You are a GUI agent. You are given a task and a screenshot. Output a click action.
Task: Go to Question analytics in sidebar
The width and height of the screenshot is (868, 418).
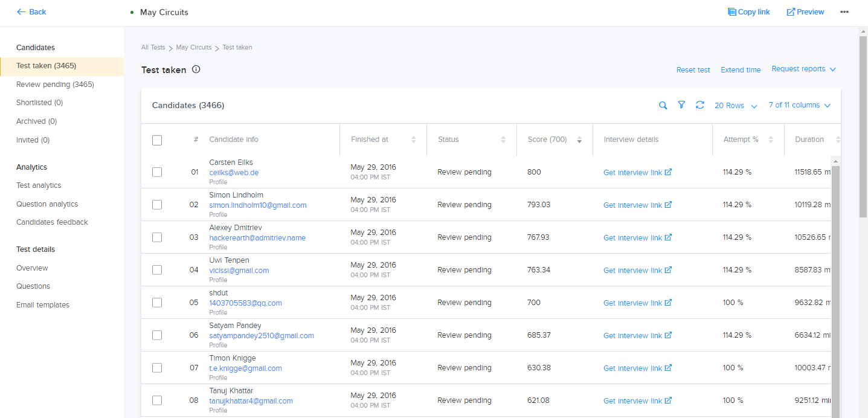click(x=47, y=204)
